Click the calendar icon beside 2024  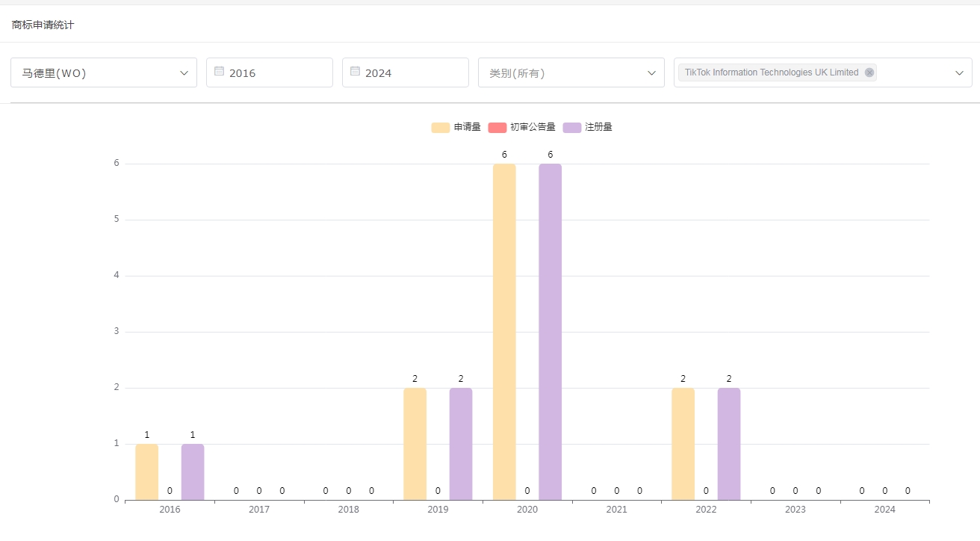(x=355, y=72)
